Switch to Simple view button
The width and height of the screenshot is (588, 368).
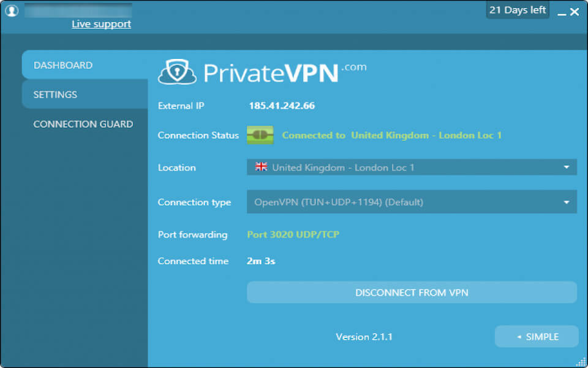(x=537, y=337)
